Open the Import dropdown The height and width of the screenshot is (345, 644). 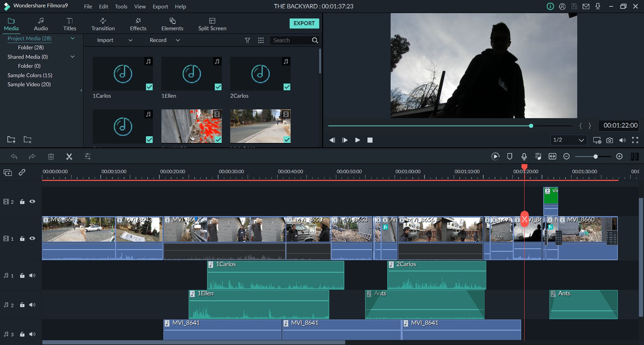[x=114, y=40]
